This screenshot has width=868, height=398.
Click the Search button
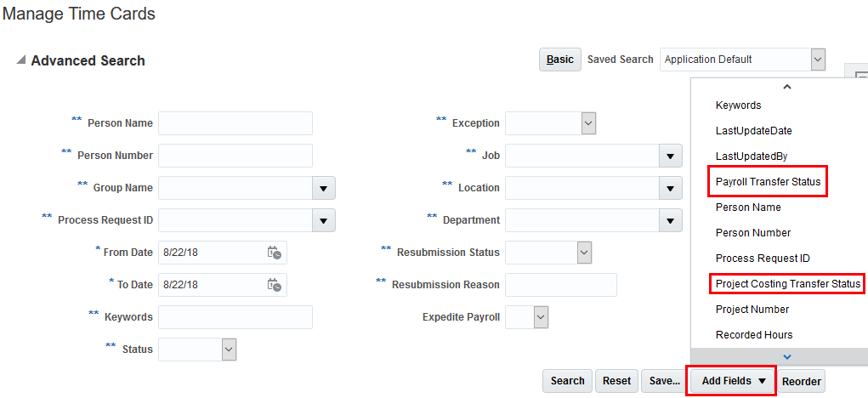567,381
